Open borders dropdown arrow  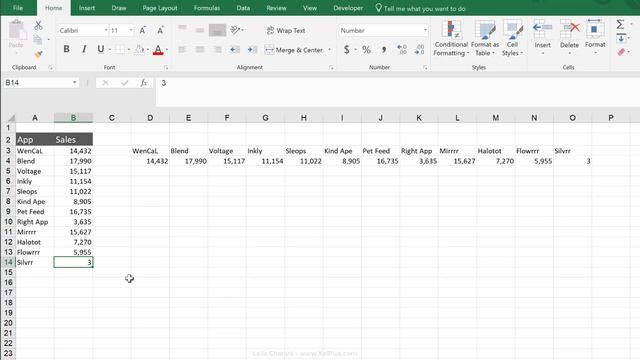(x=129, y=50)
